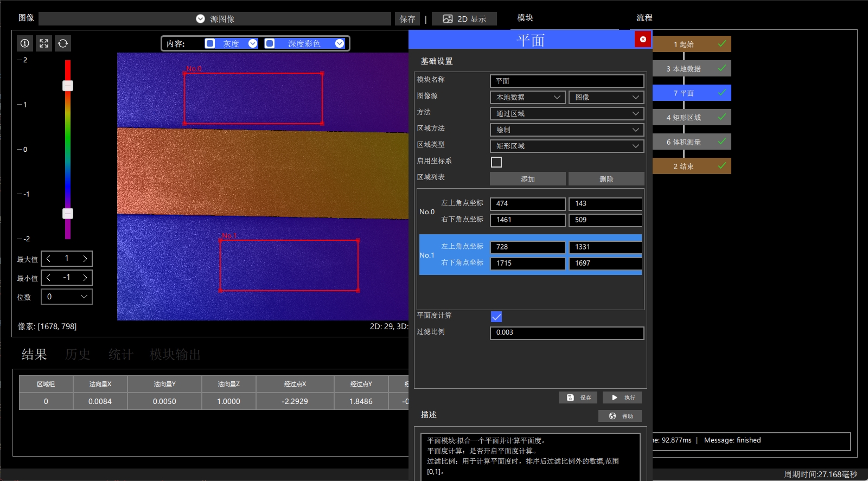Open the 灰度 dropdown arrow
The image size is (868, 481).
(x=253, y=43)
